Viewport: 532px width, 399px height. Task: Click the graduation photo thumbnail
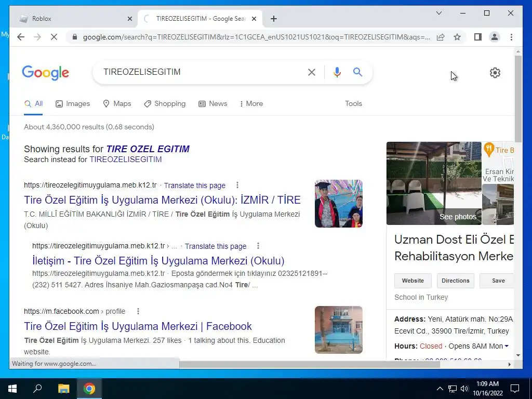click(x=339, y=204)
